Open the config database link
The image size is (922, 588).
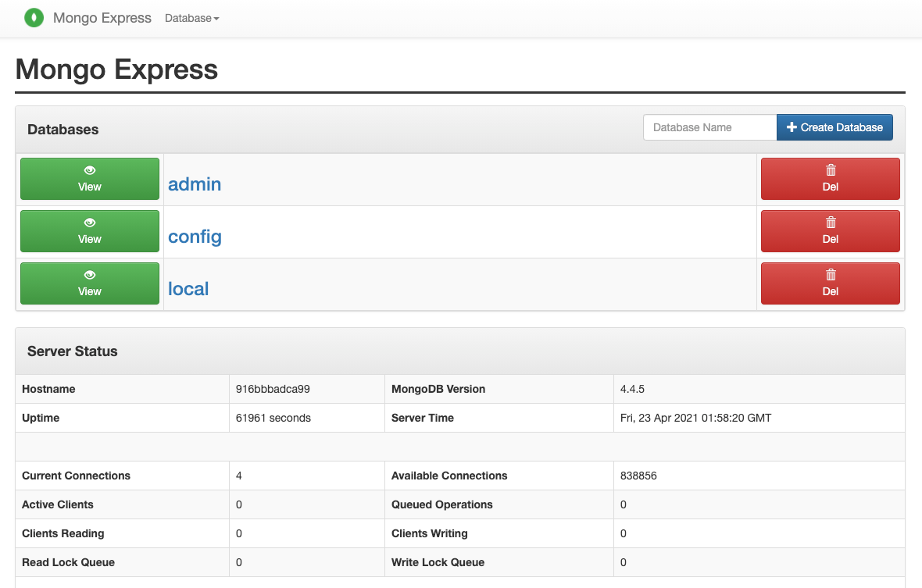tap(195, 237)
